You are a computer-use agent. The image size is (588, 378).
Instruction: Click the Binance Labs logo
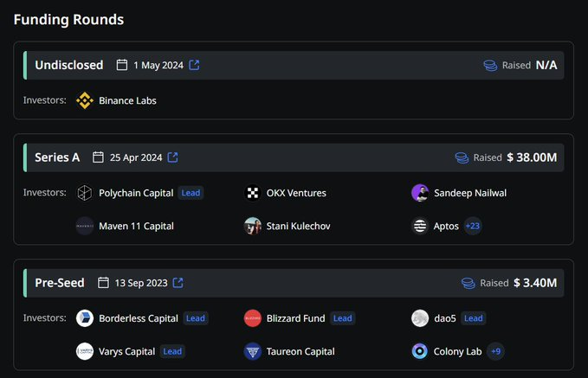point(85,100)
